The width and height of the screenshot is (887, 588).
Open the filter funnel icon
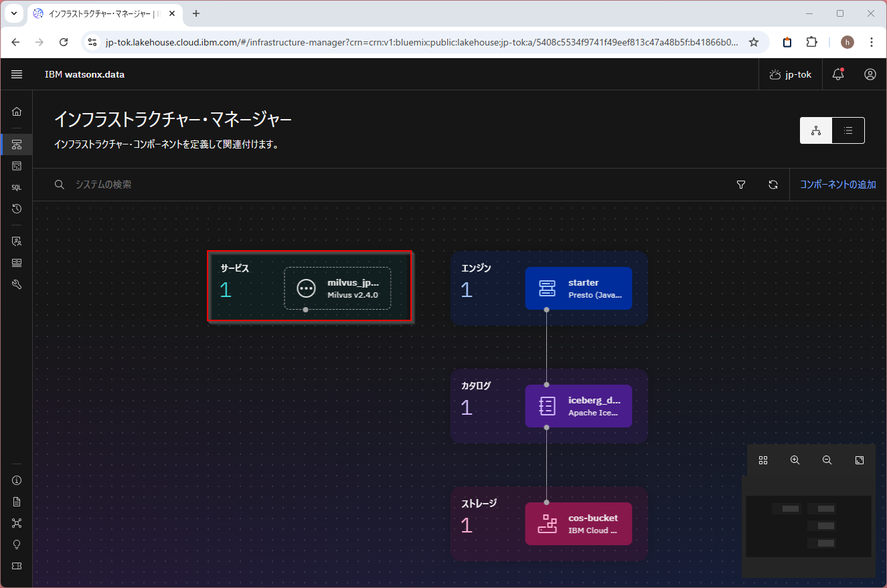coord(741,185)
